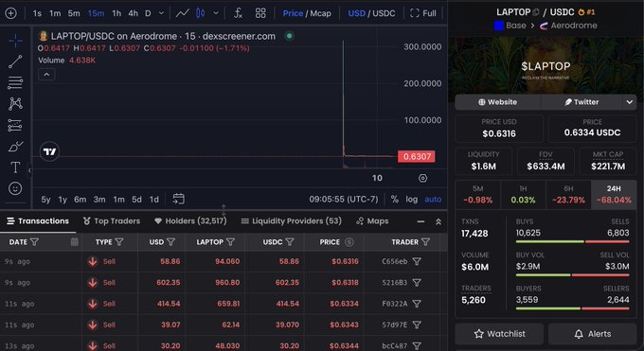Select the pattern drawing tool
The image size is (644, 351).
tap(15, 103)
